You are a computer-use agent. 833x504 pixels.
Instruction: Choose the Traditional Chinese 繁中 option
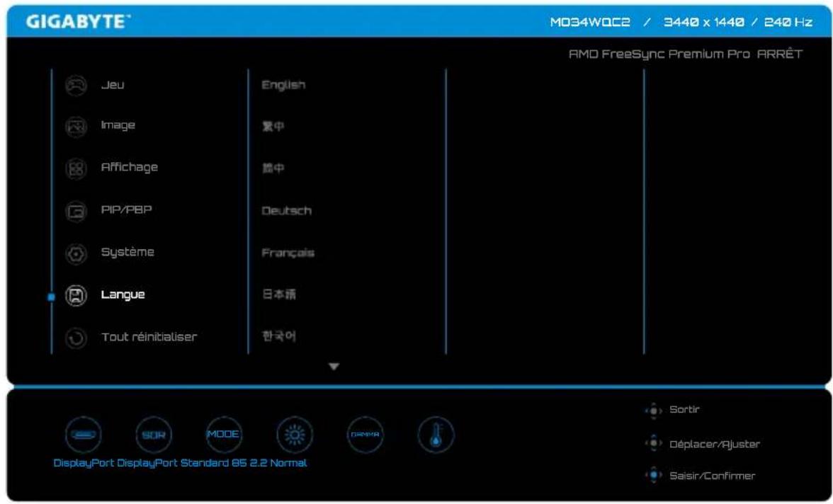[x=273, y=127]
